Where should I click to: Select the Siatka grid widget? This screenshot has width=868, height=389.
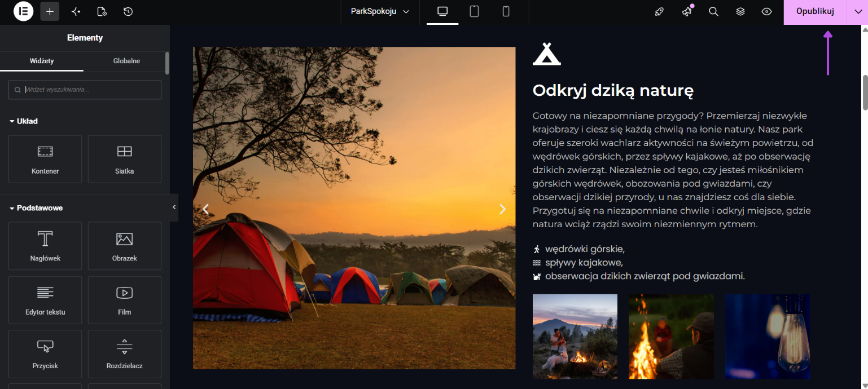pyautogui.click(x=124, y=159)
